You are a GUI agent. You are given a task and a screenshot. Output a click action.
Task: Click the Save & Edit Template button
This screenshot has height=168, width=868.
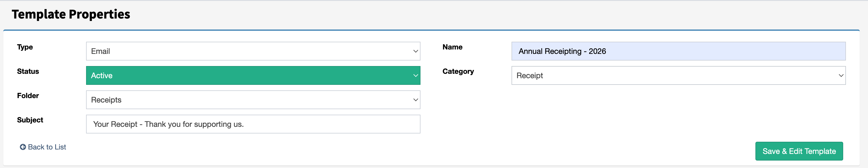click(799, 151)
